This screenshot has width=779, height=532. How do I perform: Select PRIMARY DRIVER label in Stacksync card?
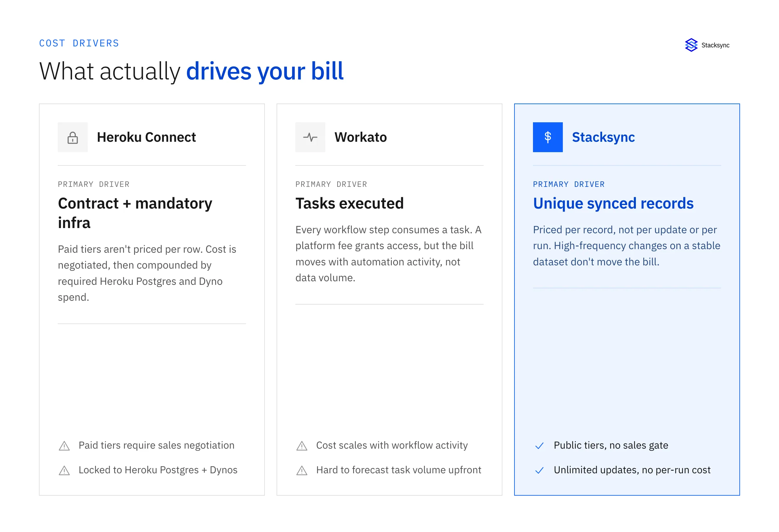coord(569,184)
